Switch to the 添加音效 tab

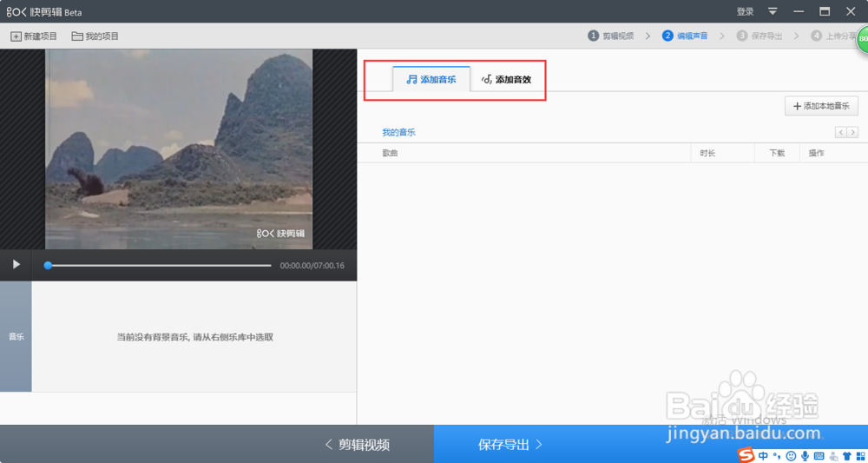507,79
